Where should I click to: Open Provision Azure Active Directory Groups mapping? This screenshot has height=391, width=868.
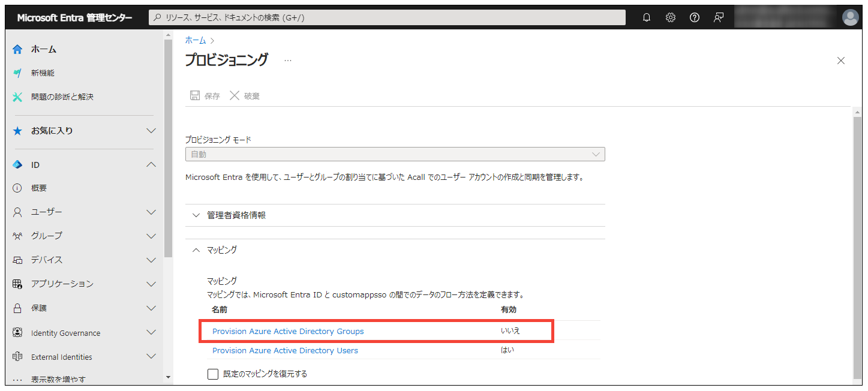tap(288, 331)
